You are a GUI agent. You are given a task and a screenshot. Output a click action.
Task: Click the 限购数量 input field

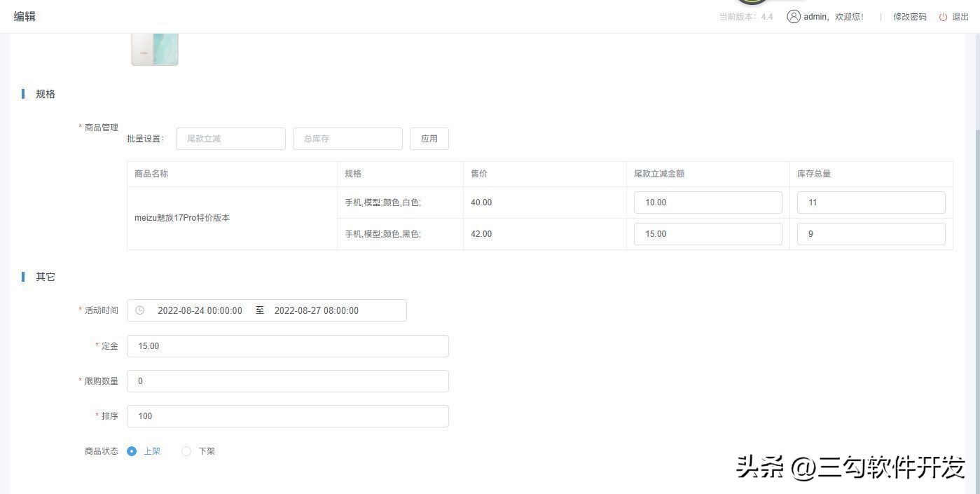[x=287, y=381]
